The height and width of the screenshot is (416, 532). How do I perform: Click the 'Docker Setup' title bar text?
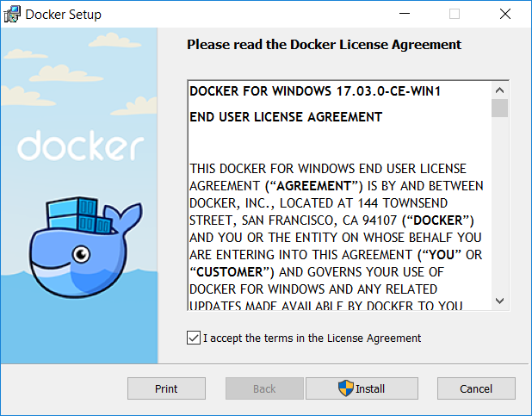[x=63, y=15]
